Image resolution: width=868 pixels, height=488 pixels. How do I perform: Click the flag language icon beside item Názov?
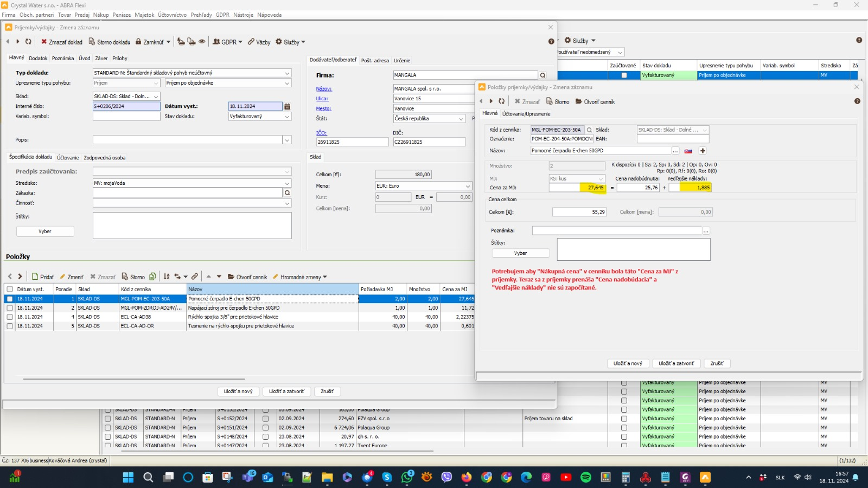[x=688, y=151]
